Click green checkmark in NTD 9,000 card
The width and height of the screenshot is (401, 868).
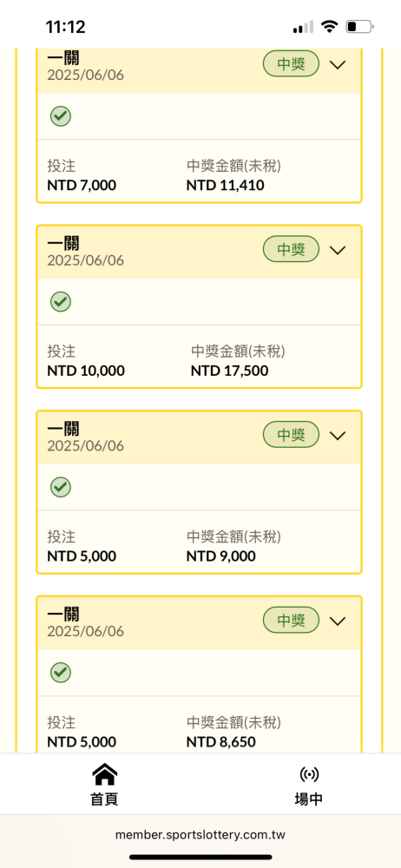61,487
